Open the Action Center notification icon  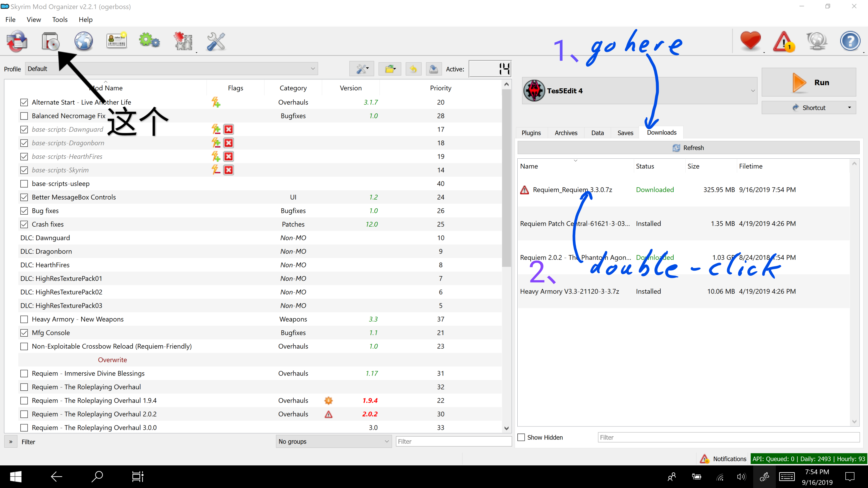click(x=850, y=476)
